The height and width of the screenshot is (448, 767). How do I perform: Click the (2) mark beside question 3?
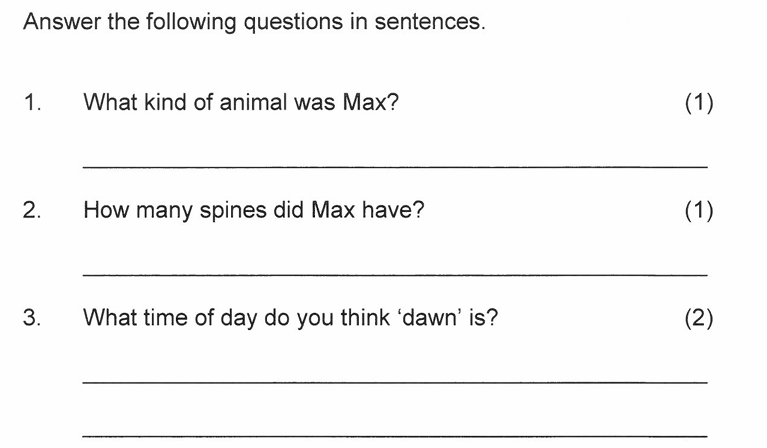(x=699, y=319)
